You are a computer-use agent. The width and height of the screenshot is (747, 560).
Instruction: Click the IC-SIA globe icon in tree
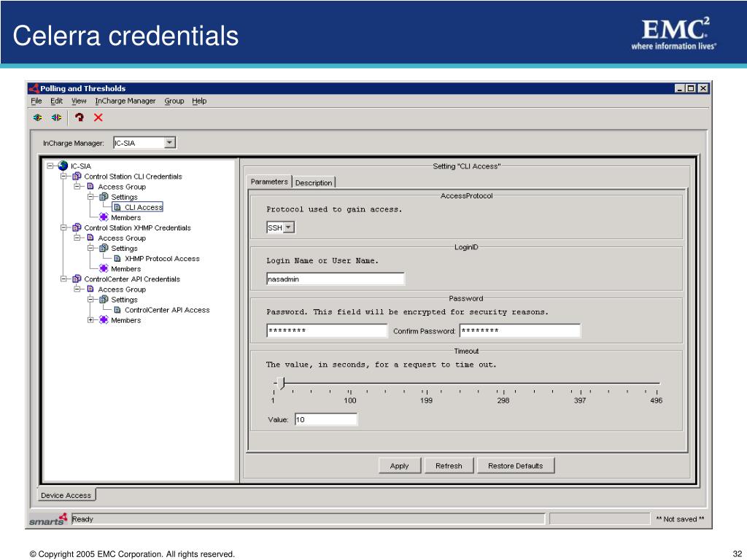63,166
